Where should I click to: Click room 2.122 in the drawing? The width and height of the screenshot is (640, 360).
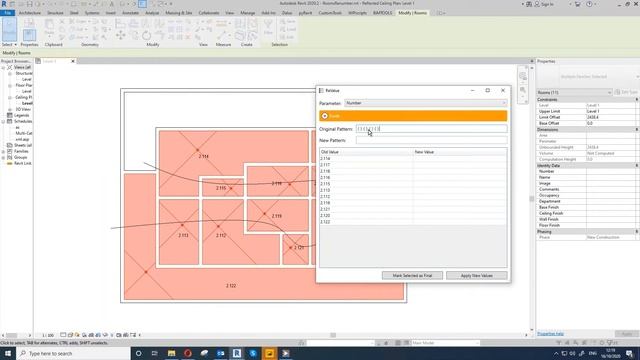click(x=231, y=286)
